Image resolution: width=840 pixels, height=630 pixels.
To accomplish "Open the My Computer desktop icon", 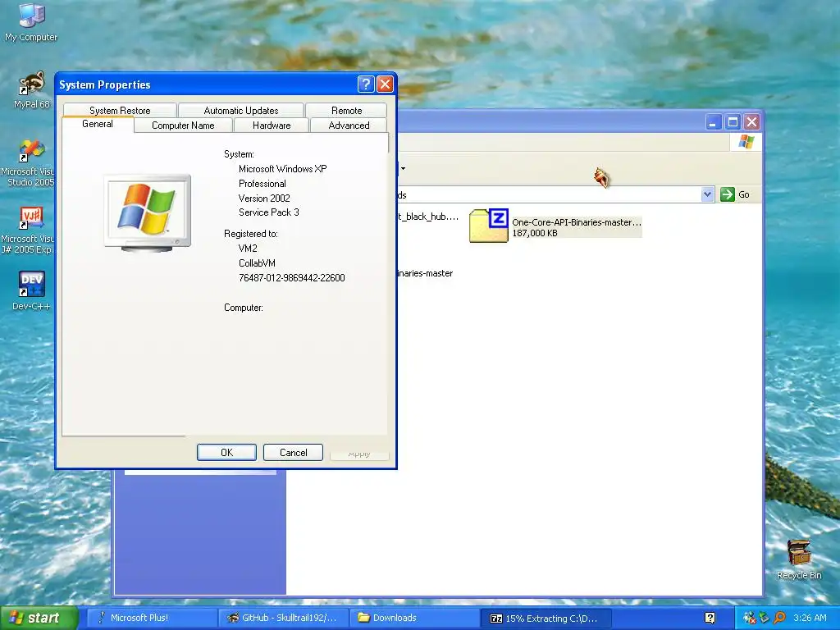I will click(x=31, y=22).
